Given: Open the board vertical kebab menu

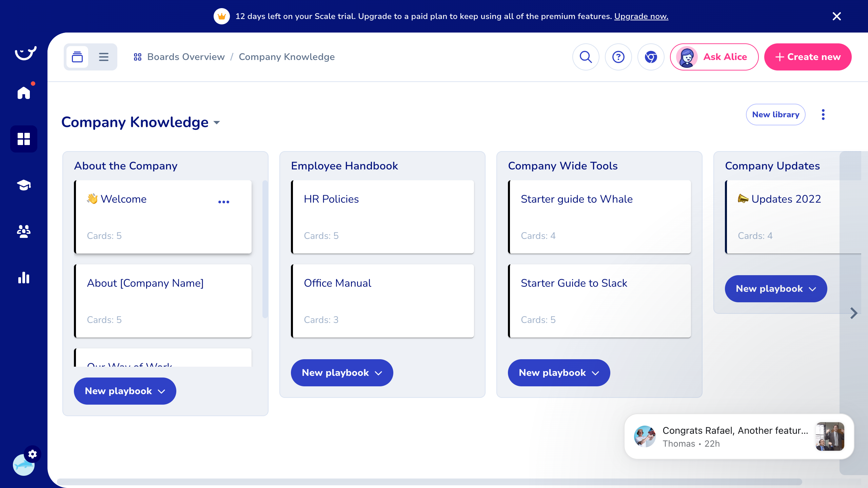Looking at the screenshot, I should click(x=823, y=115).
